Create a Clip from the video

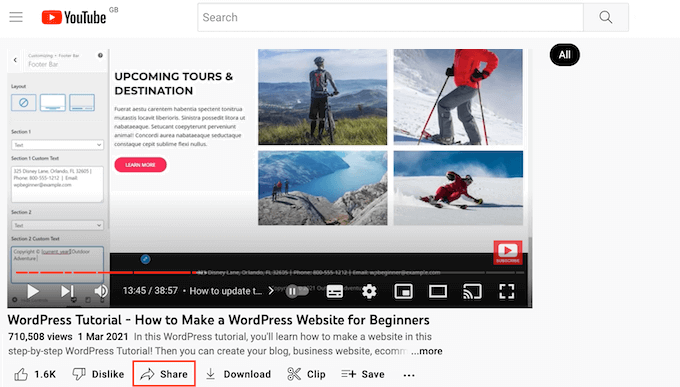(x=306, y=374)
